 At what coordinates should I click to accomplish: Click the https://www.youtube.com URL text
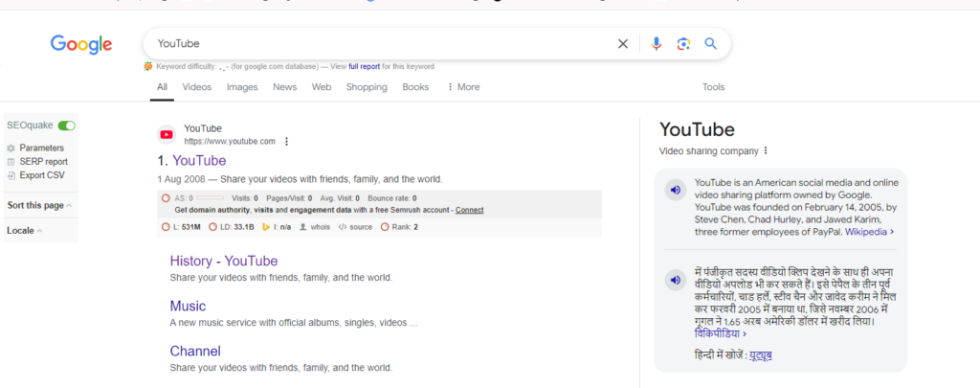(230, 142)
